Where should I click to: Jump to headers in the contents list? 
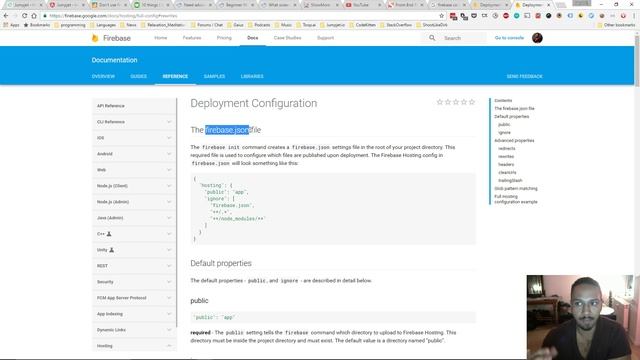click(506, 164)
